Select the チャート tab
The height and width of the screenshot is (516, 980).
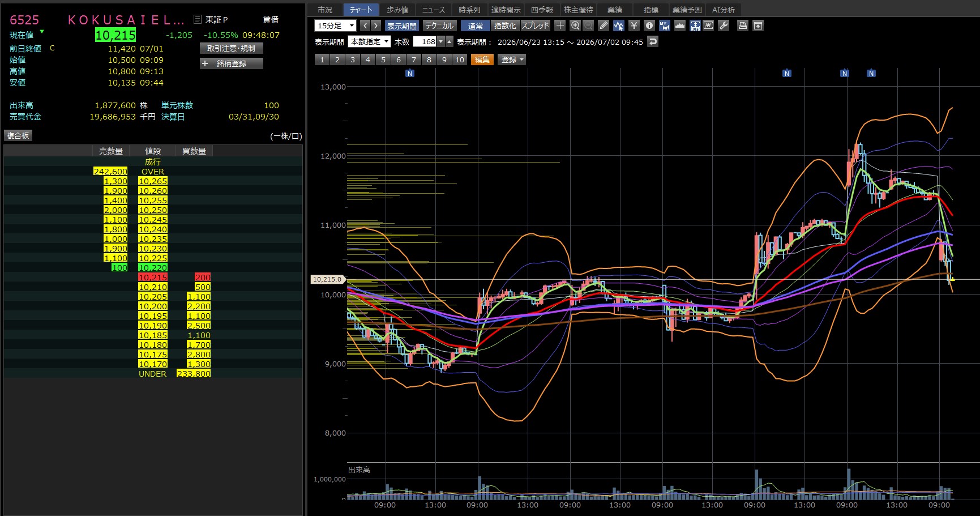pyautogui.click(x=361, y=10)
